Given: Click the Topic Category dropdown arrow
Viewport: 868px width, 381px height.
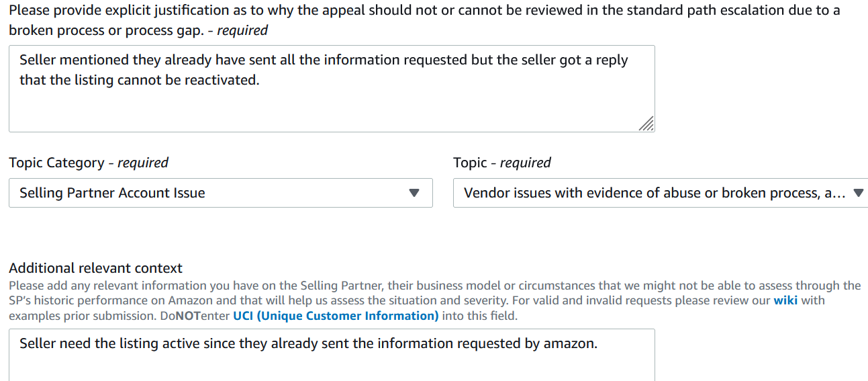Looking at the screenshot, I should pos(414,193).
